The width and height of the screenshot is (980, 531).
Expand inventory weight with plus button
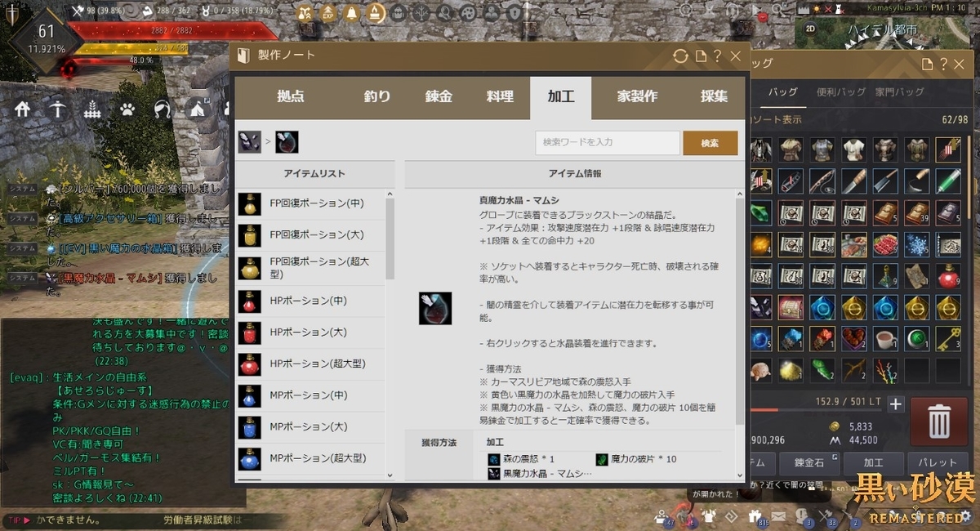coord(896,404)
